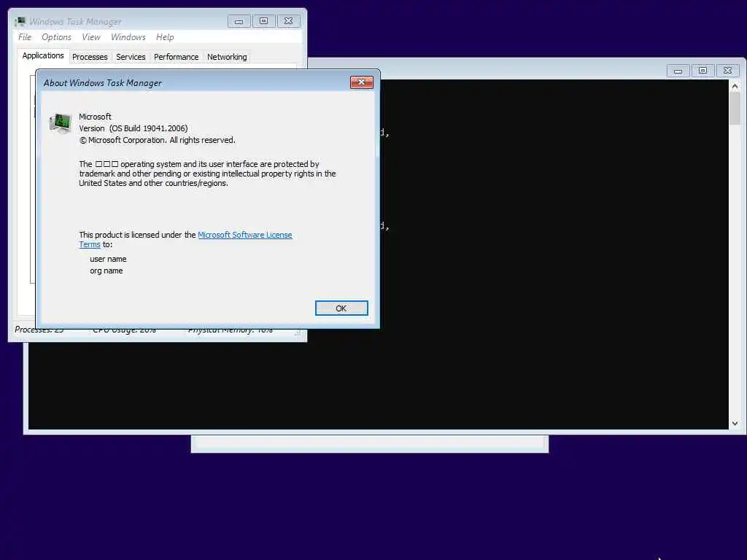The image size is (747, 560).
Task: Click the 'Version (OS Build 19041.2006)' text
Action: tap(133, 128)
